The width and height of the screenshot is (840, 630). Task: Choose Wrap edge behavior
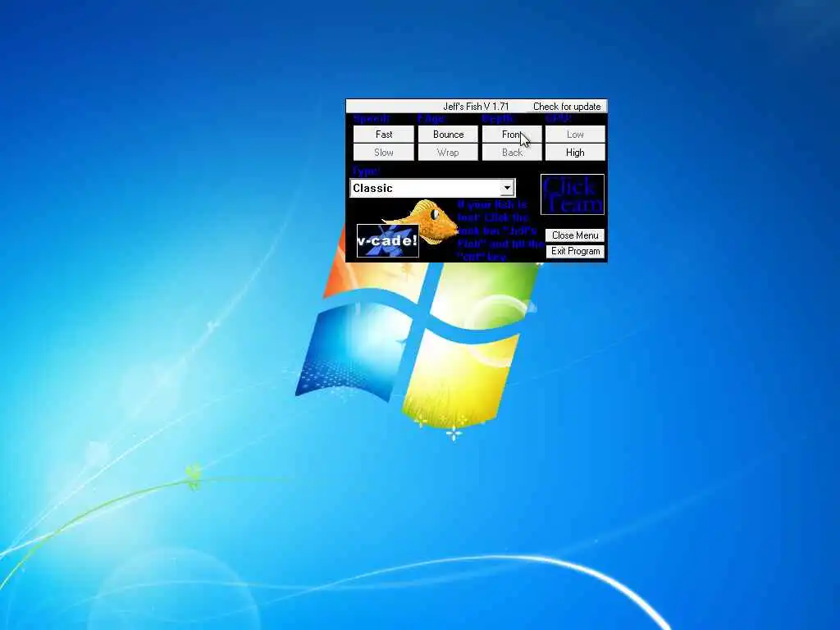[448, 153]
